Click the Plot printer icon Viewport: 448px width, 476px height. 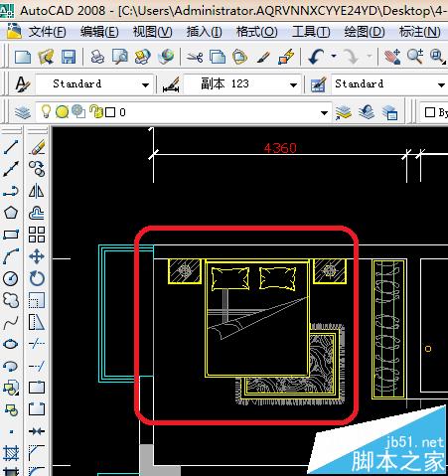coord(97,57)
